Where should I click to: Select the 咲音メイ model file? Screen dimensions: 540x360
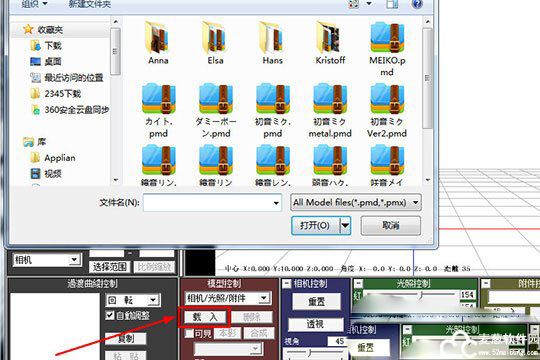[387, 165]
